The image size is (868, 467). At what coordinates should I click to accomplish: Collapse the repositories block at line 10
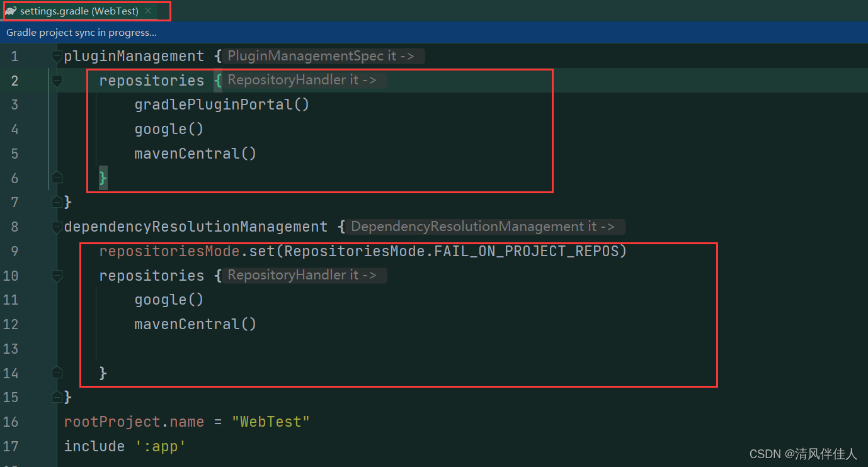pyautogui.click(x=57, y=276)
